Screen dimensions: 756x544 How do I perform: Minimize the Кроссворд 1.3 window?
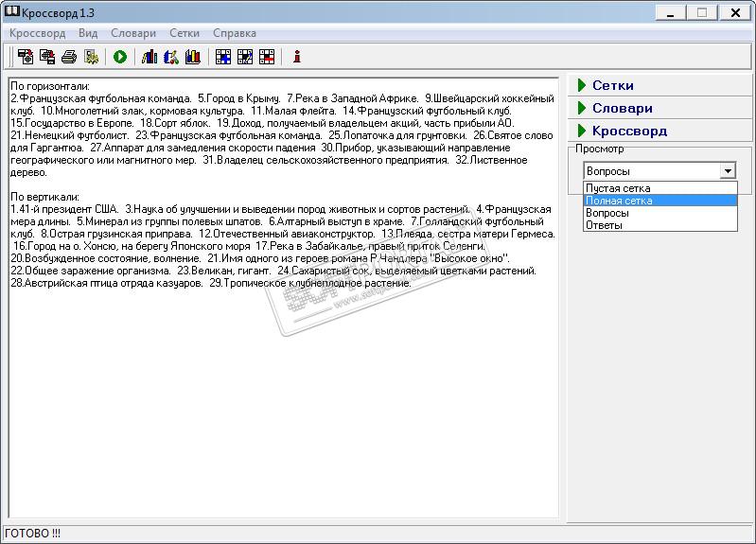coord(670,12)
